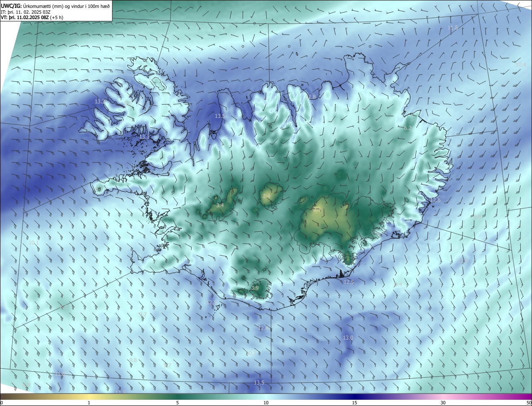Click the precipitation color scale bar
The image size is (532, 406).
pos(266,396)
